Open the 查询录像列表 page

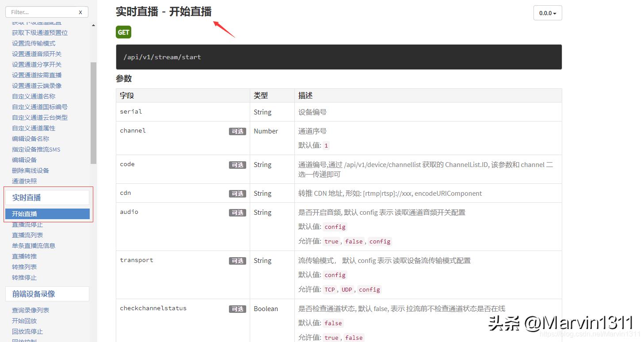(x=30, y=310)
